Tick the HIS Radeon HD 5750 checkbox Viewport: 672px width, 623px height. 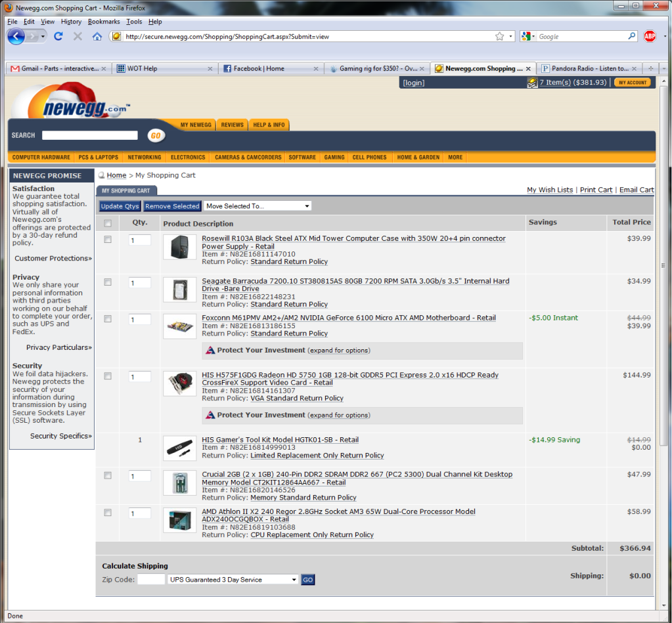[x=108, y=376]
